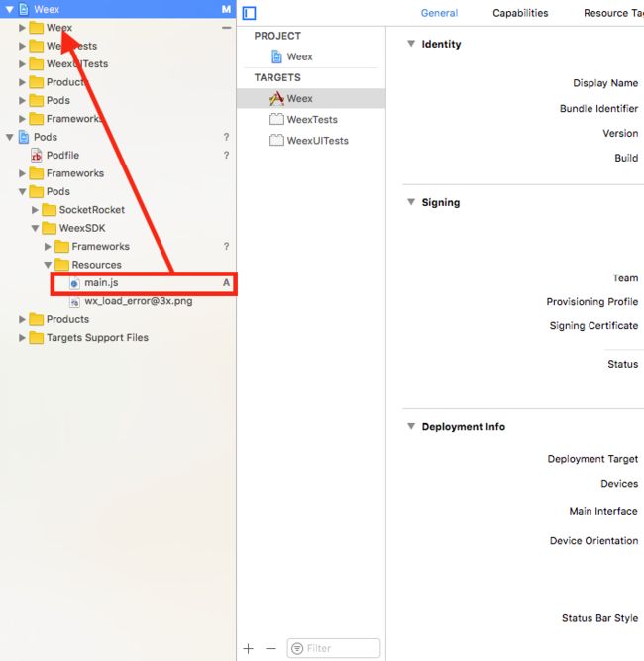Image resolution: width=644 pixels, height=661 pixels.
Task: Click the Bundle Identifier label
Action: click(x=598, y=108)
